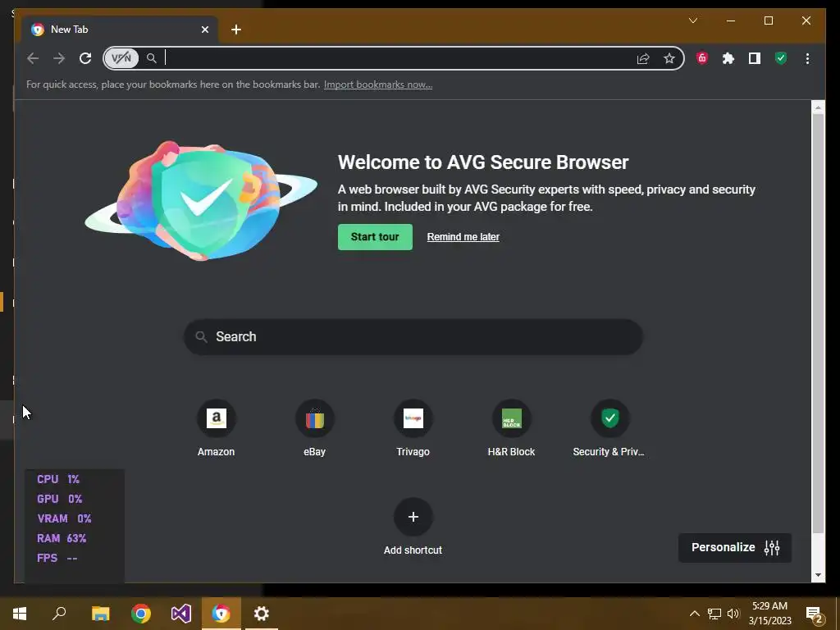The height and width of the screenshot is (630, 840).
Task: Open the Personalize button
Action: pyautogui.click(x=734, y=547)
